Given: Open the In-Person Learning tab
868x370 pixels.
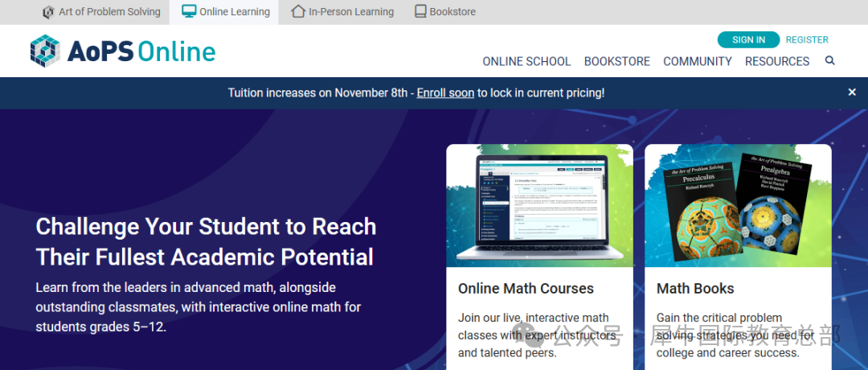Looking at the screenshot, I should 342,11.
